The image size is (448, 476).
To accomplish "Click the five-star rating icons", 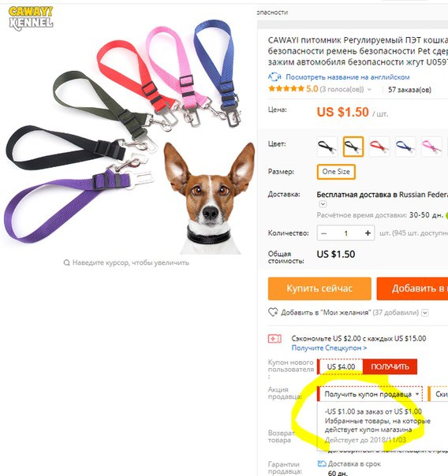I will click(286, 88).
